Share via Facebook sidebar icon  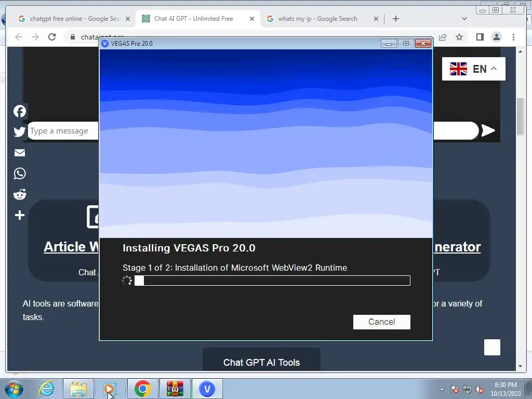tap(20, 111)
